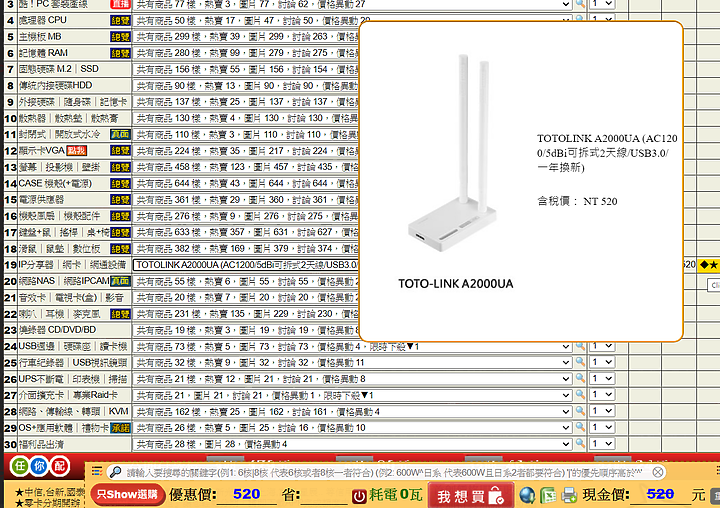Click 絕贊 badge on 記憶體 RAM row
The height and width of the screenshot is (508, 720).
click(120, 53)
